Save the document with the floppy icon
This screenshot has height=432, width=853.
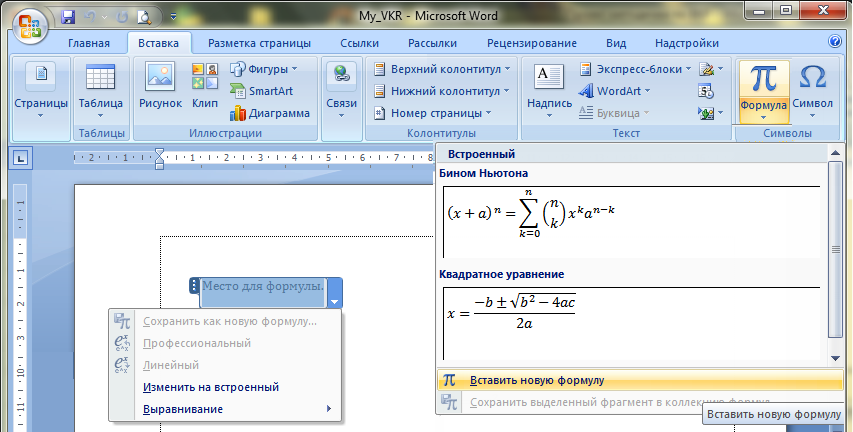(68, 16)
